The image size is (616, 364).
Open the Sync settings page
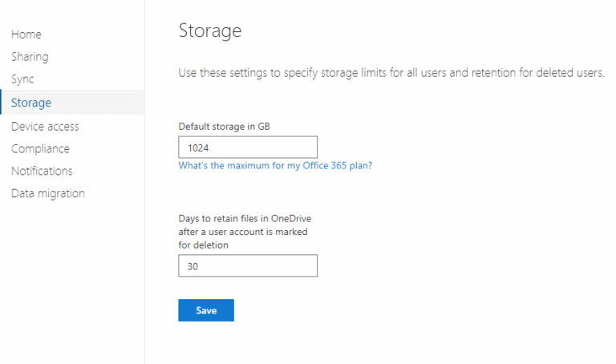[x=22, y=79]
